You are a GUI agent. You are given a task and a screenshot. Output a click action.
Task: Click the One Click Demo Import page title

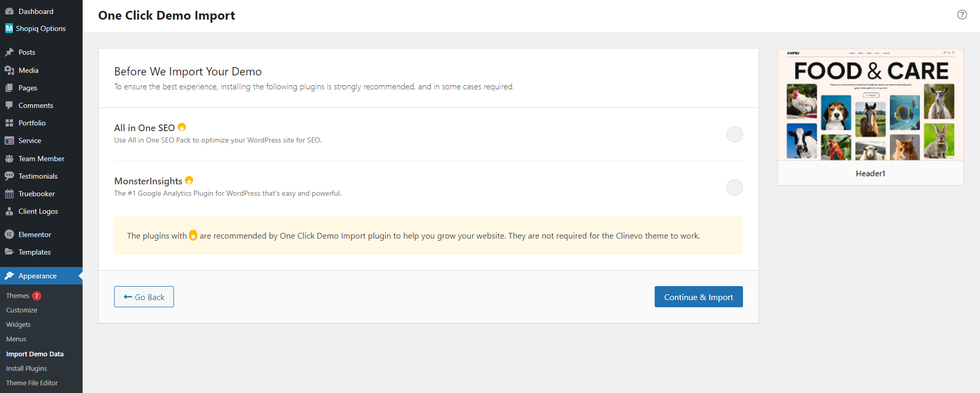[x=167, y=15]
